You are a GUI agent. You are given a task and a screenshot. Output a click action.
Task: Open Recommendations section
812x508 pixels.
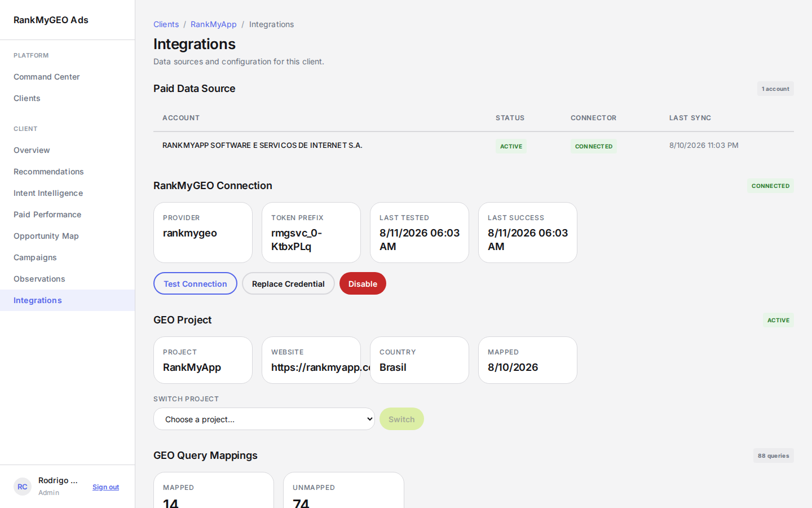pyautogui.click(x=68, y=172)
